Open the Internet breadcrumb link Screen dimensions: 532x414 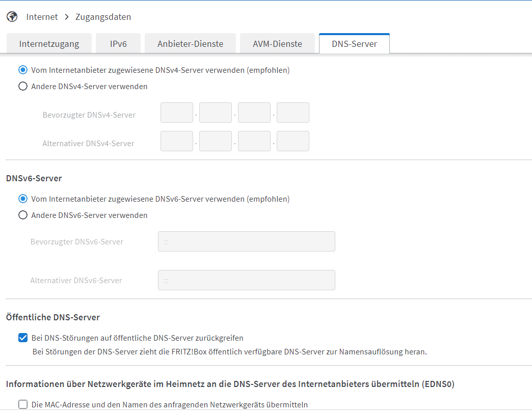click(x=42, y=17)
